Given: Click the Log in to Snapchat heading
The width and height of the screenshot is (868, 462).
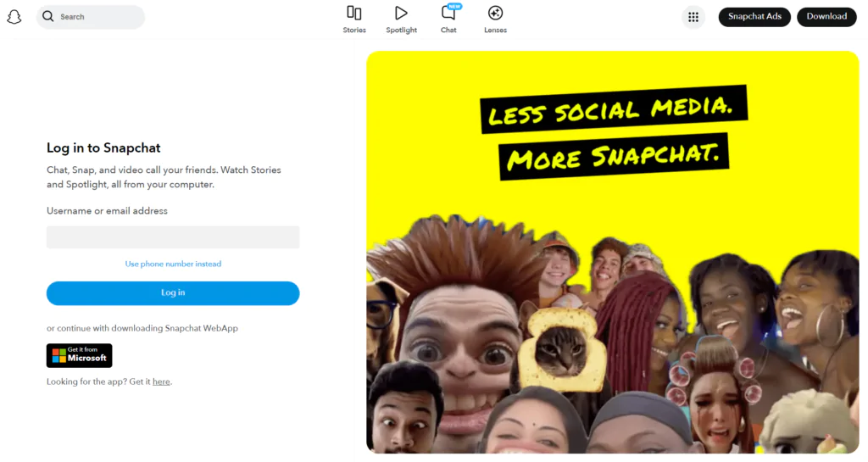Looking at the screenshot, I should point(103,148).
